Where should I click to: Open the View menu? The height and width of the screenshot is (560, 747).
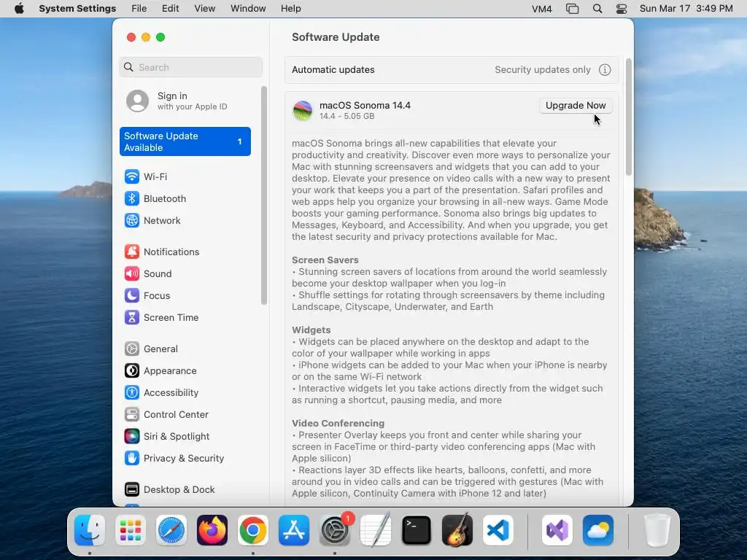[205, 9]
